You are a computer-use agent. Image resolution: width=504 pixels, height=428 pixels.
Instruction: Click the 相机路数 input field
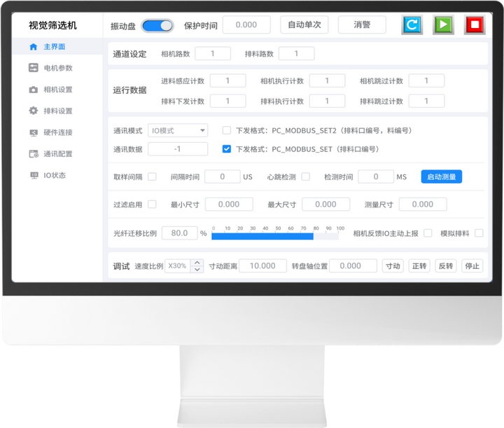(x=213, y=53)
